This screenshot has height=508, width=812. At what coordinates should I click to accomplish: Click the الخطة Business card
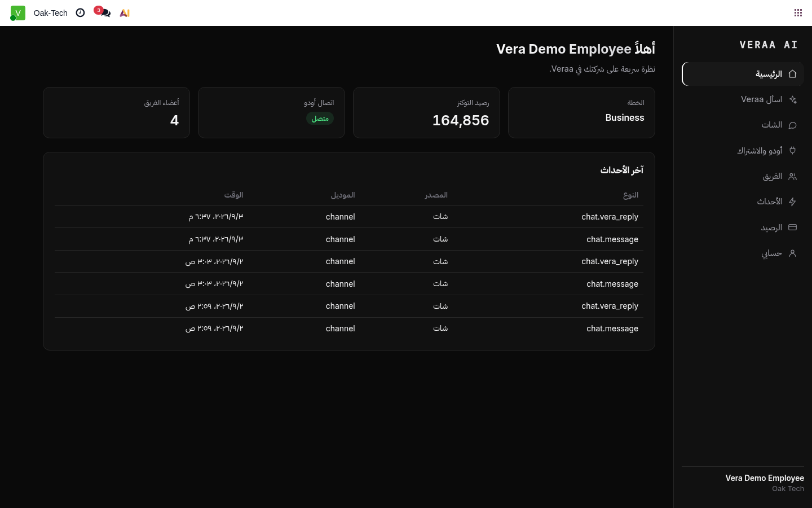point(581,112)
